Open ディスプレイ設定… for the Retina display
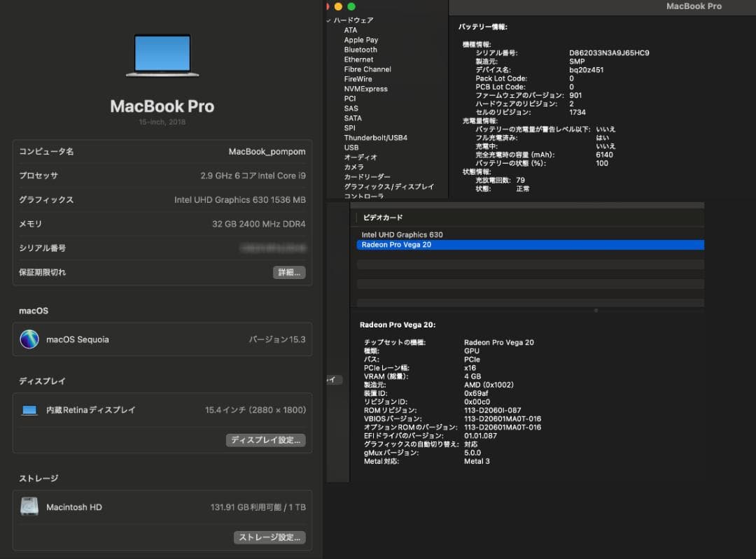The height and width of the screenshot is (559, 756). [266, 440]
